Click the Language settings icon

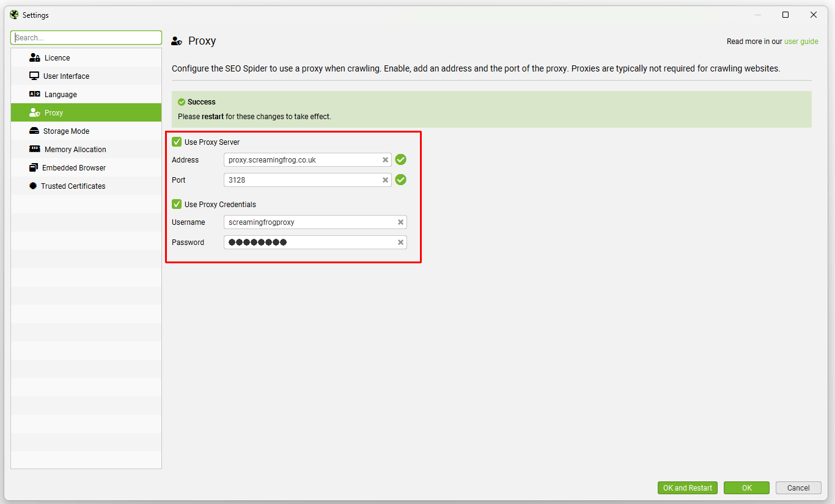click(34, 94)
